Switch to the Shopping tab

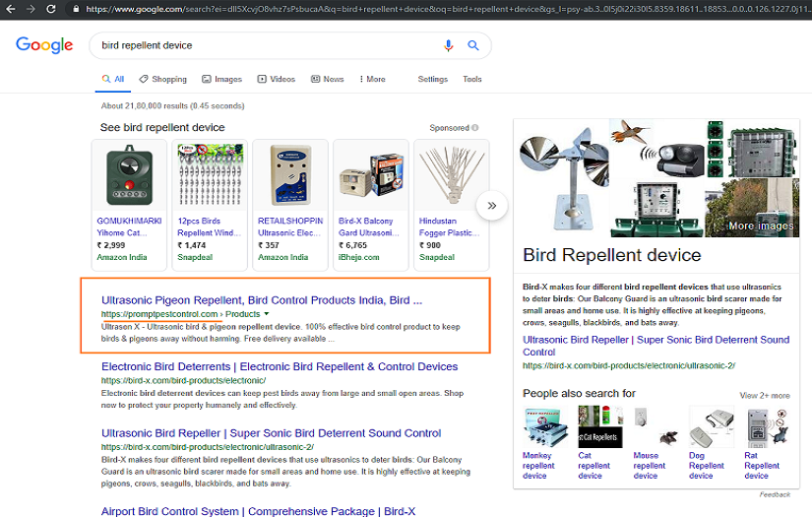click(x=162, y=79)
